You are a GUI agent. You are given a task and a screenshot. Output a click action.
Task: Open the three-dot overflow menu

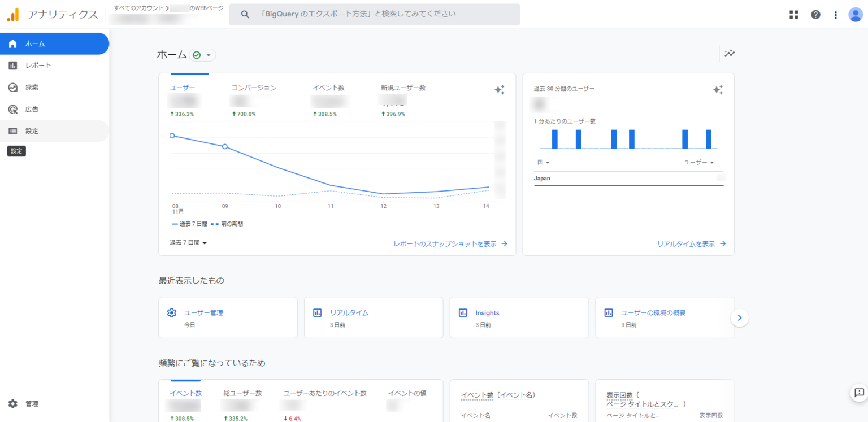(836, 14)
